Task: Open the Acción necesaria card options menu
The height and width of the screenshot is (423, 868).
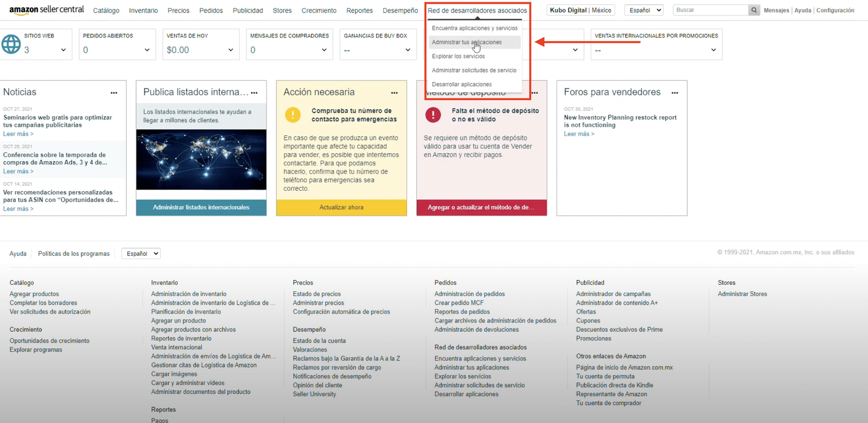Action: coord(394,93)
